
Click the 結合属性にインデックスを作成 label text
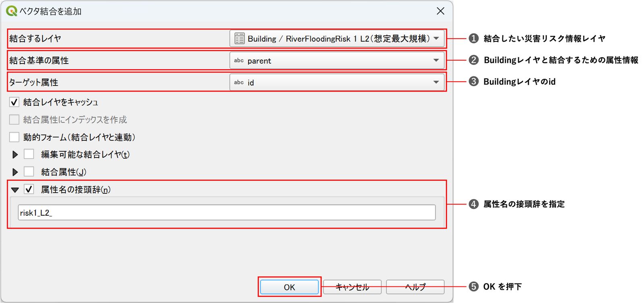click(75, 120)
